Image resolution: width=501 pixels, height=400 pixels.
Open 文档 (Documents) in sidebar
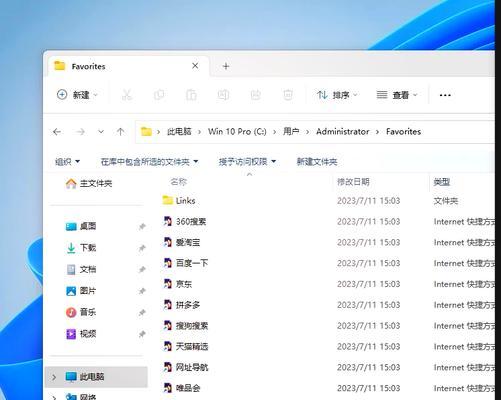[81, 269]
